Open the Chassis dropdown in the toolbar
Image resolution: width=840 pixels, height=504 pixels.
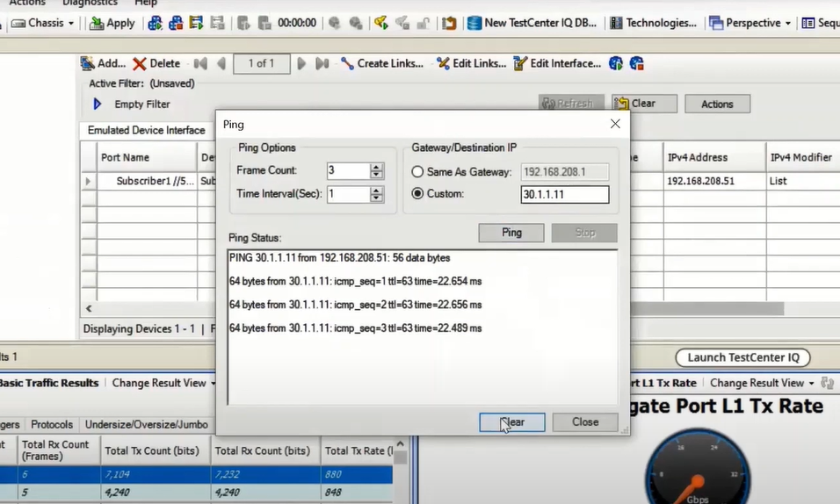[x=42, y=23]
